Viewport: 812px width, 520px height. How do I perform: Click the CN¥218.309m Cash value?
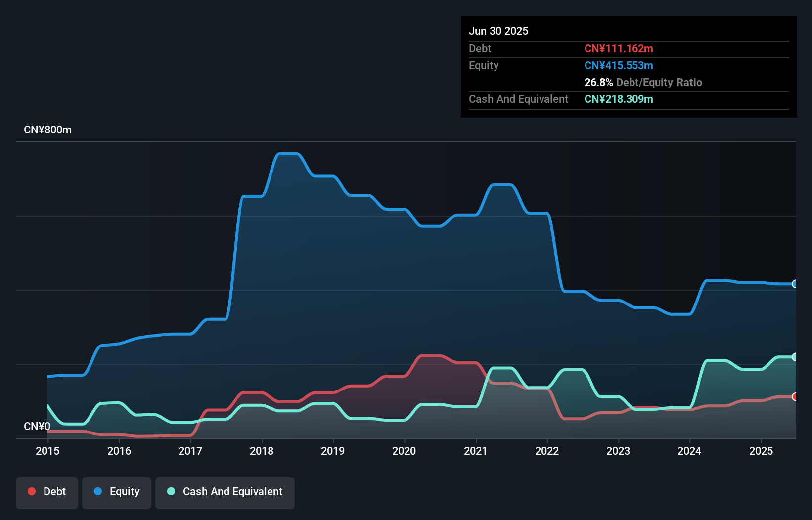[x=619, y=99]
